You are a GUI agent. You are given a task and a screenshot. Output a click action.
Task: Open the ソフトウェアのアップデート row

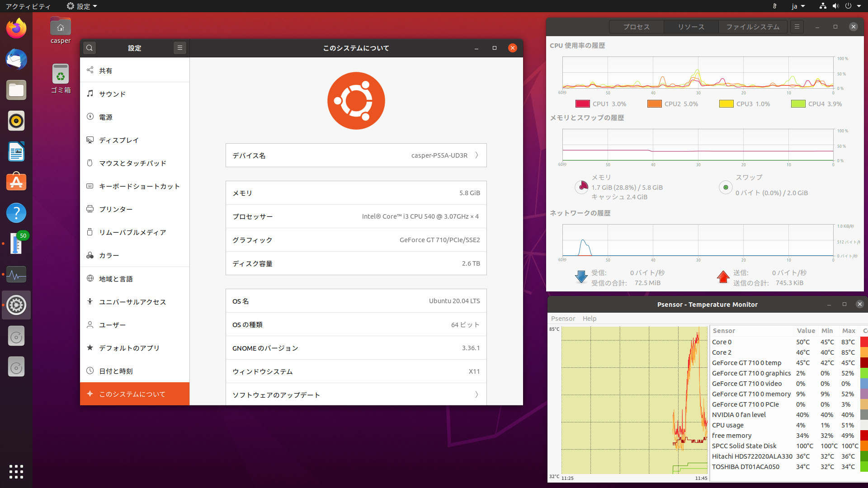(356, 394)
